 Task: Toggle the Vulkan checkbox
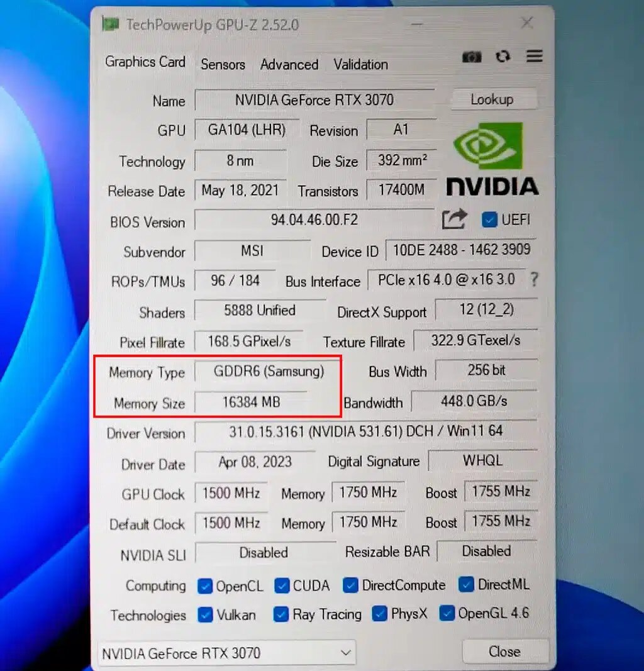click(205, 616)
